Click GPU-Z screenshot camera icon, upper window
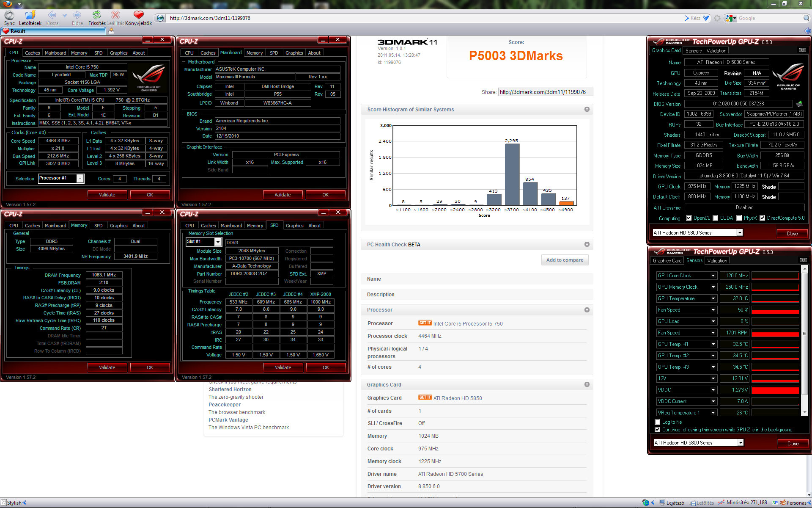 [802, 50]
